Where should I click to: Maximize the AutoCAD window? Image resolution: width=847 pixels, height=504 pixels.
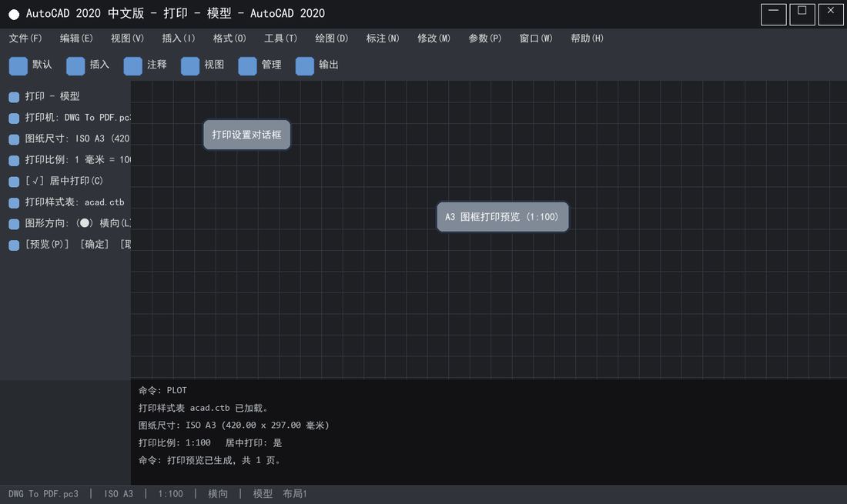(802, 15)
